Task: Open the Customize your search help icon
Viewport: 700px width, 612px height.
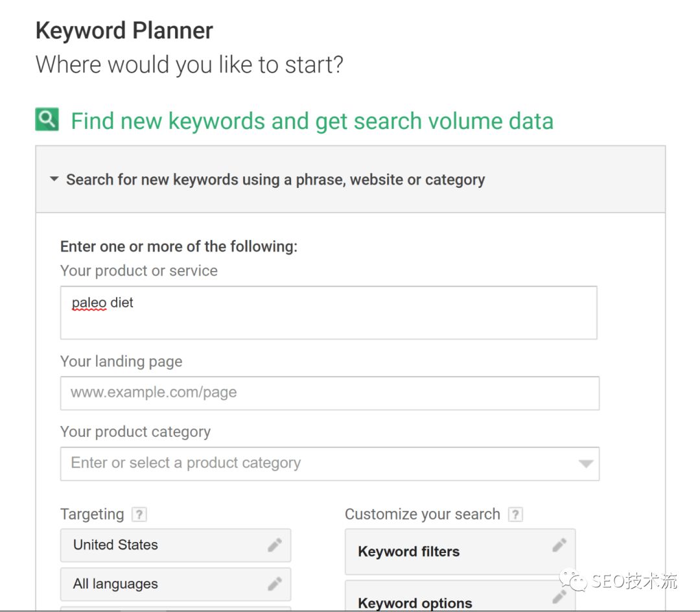Action: click(515, 515)
